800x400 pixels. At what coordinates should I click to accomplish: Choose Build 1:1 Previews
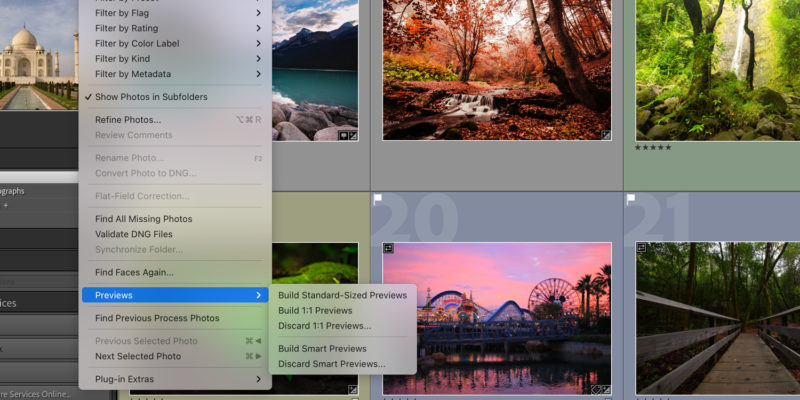tap(343, 310)
